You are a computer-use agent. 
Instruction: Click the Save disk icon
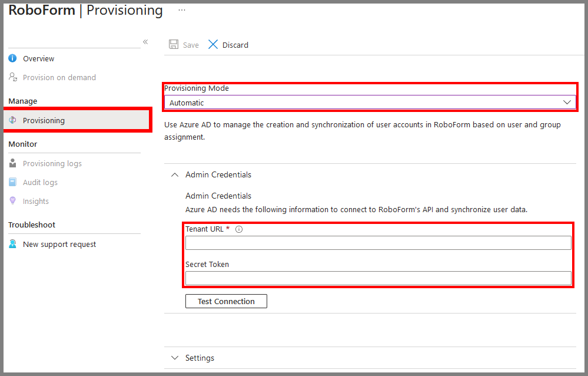(174, 45)
